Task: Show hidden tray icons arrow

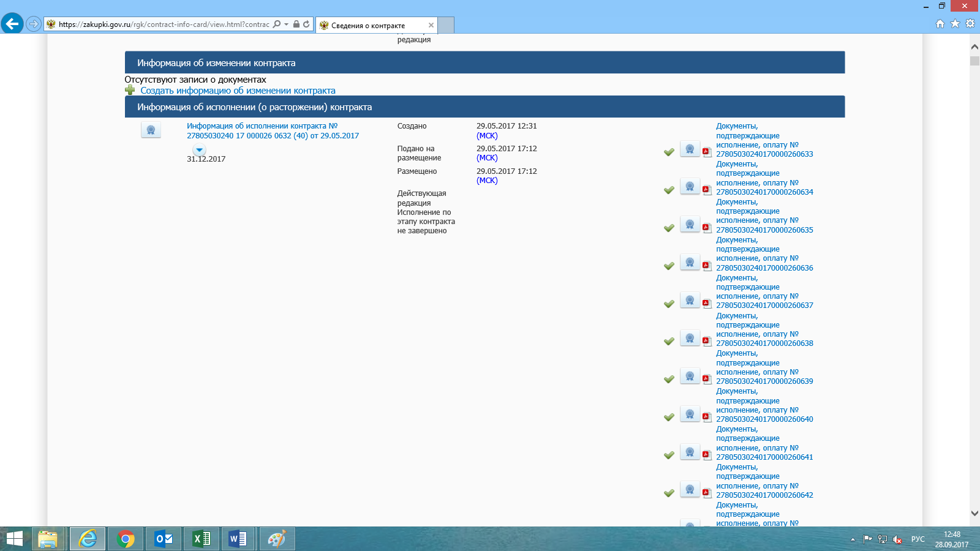Action: pos(853,539)
